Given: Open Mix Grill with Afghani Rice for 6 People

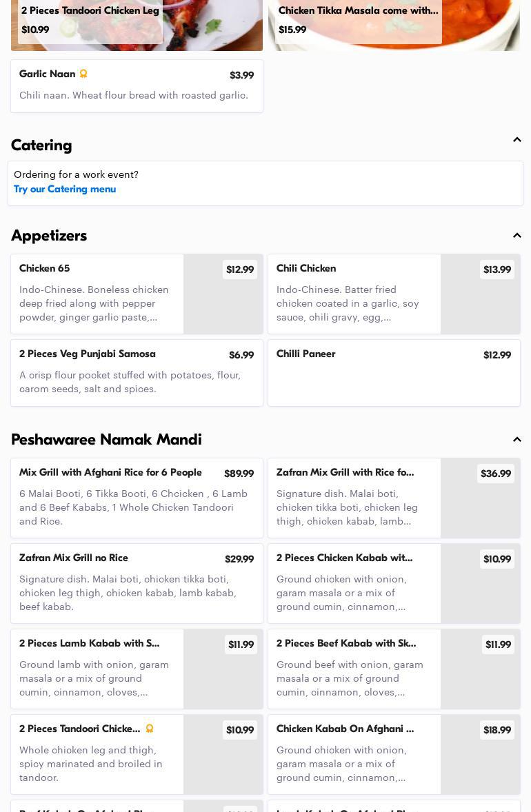Looking at the screenshot, I should (137, 498).
